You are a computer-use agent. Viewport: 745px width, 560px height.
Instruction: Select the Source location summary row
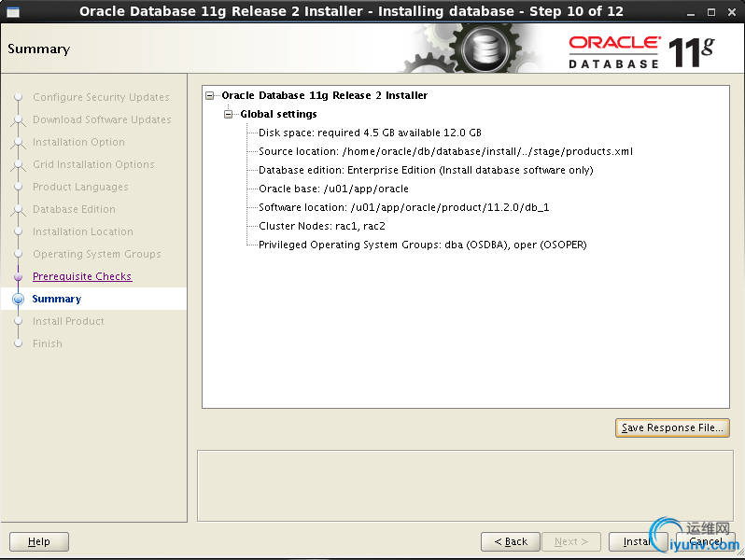pyautogui.click(x=445, y=151)
